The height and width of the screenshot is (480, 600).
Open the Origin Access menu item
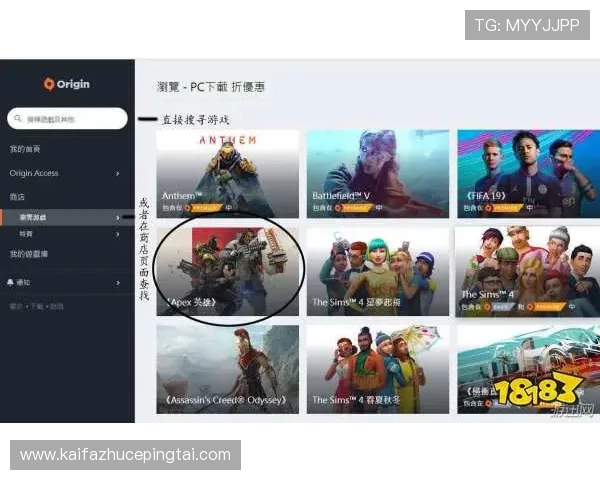click(34, 173)
